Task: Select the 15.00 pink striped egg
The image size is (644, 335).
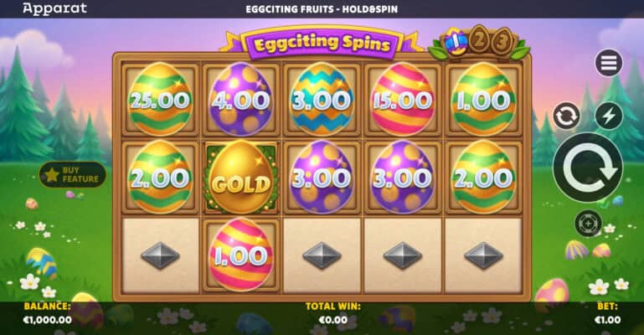Action: [403, 99]
